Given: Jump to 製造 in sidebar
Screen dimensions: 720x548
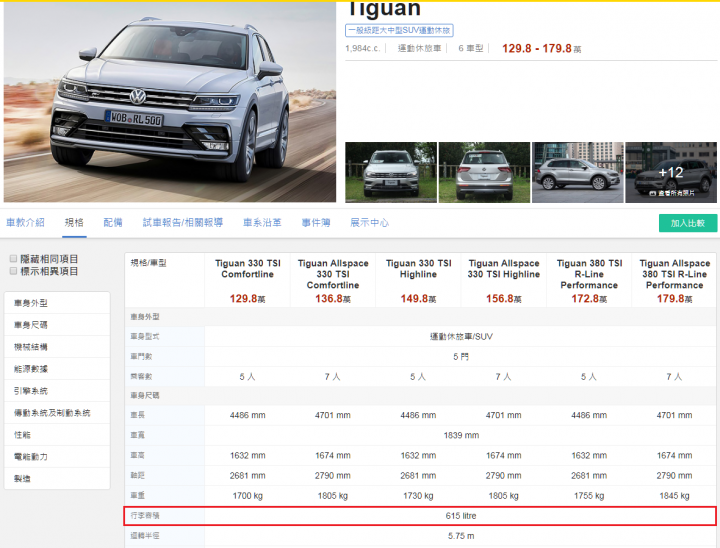Looking at the screenshot, I should (57, 479).
